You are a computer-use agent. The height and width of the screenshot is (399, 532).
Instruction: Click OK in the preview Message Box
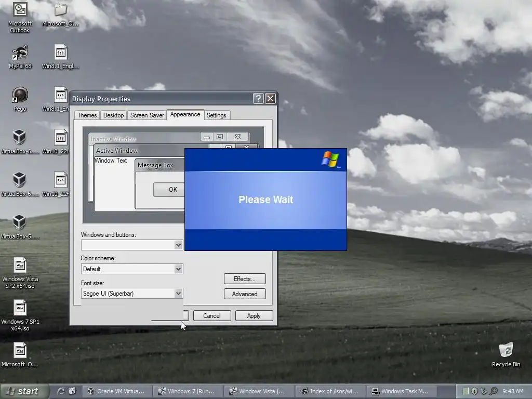[169, 190]
